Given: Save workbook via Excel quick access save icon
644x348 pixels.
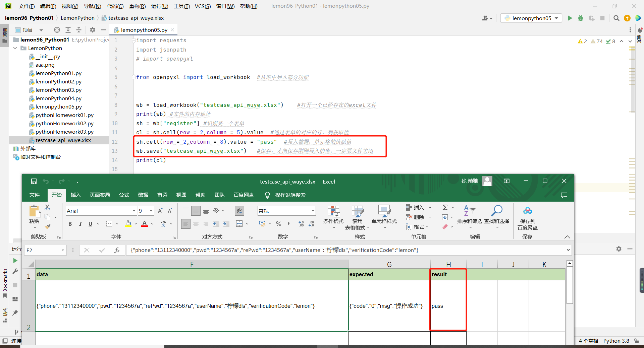Looking at the screenshot, I should click(34, 181).
